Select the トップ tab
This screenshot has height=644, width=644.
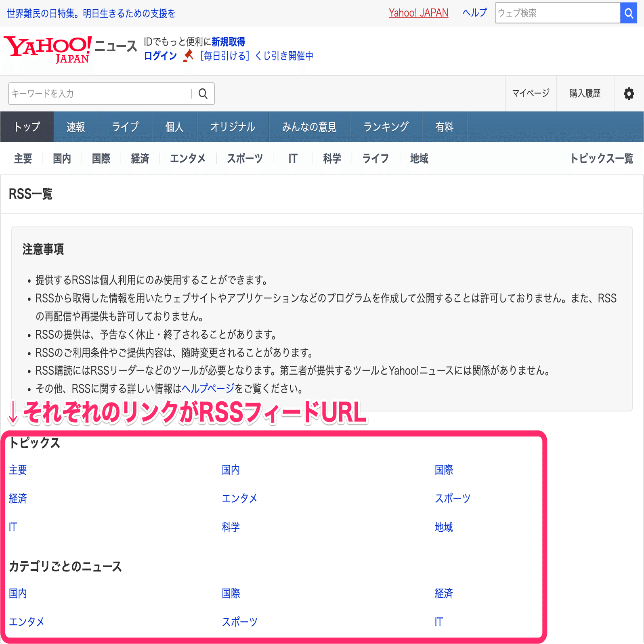tap(27, 127)
